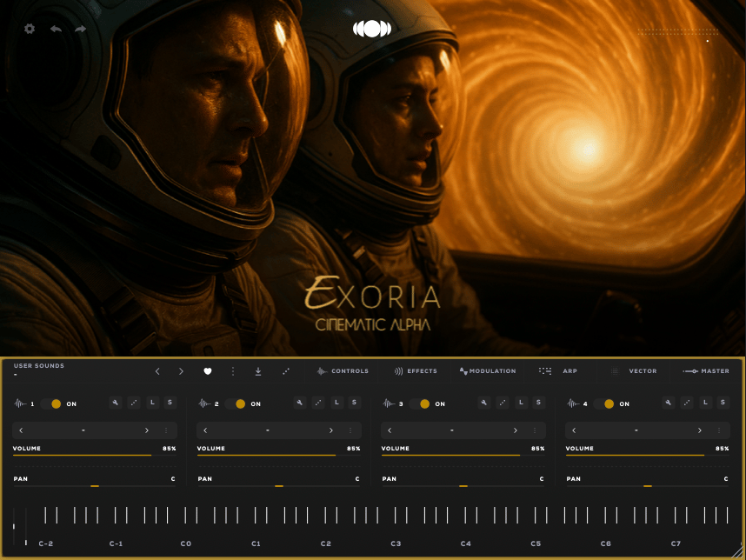
Task: Adjust layer 1 volume slider
Action: (94, 456)
